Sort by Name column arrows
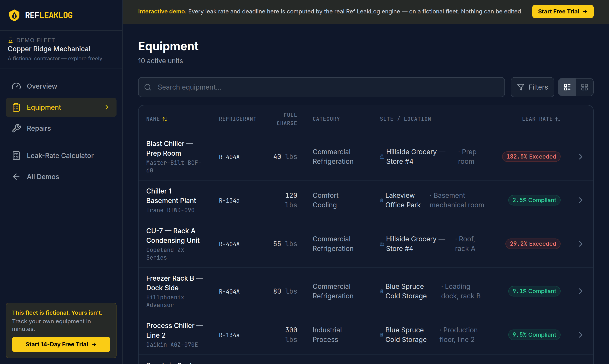 (x=165, y=119)
